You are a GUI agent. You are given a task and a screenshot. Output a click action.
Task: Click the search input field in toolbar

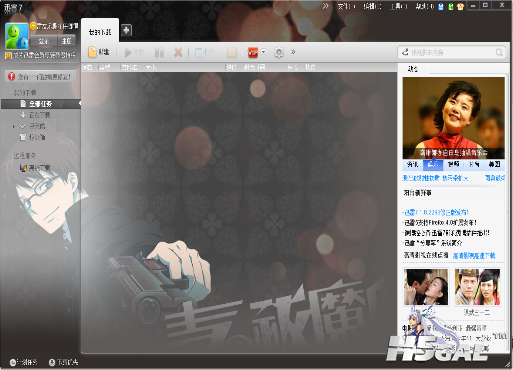click(x=452, y=52)
